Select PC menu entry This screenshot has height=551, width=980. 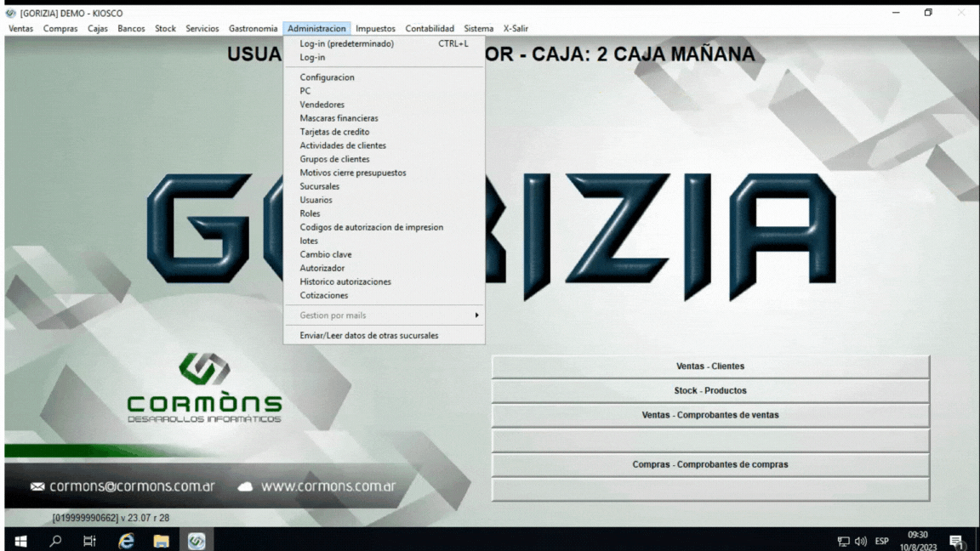pos(385,91)
